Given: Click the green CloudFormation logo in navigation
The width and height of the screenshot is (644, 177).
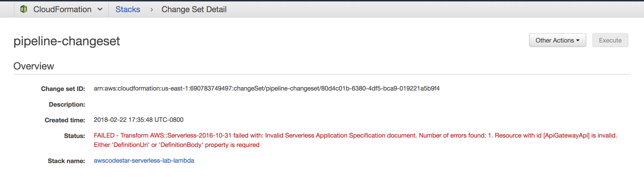Looking at the screenshot, I should [24, 9].
